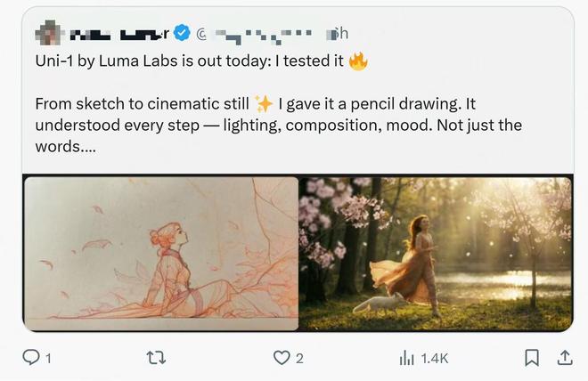Click the fire emoji after "I tested it"
588x381 pixels.
(358, 62)
